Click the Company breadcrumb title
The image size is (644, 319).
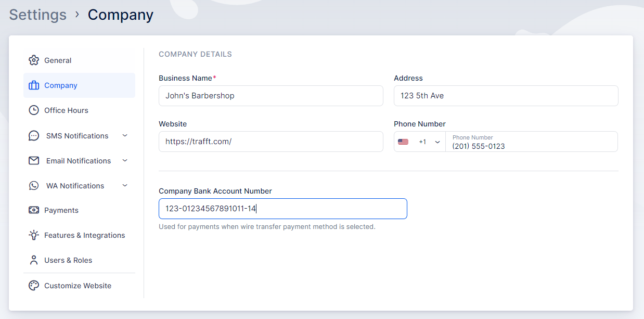tap(121, 15)
